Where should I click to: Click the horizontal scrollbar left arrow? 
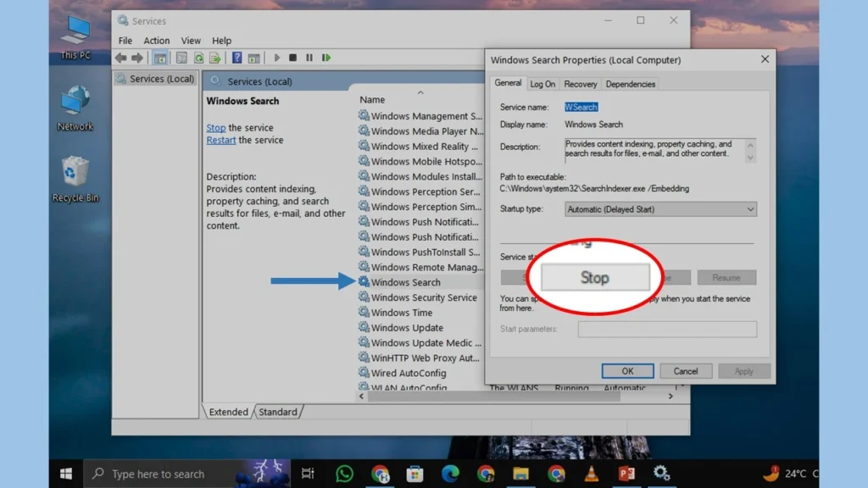pyautogui.click(x=361, y=396)
